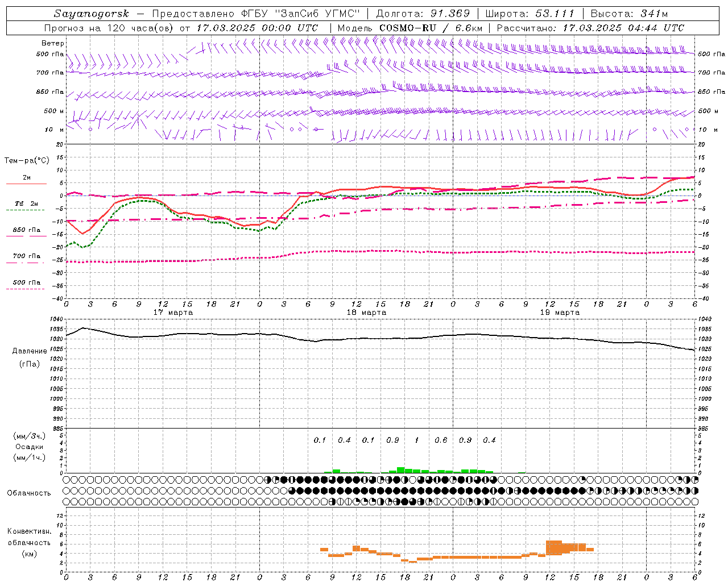
Task: Click the Широта: 53.111 header field
Action: pos(530,14)
